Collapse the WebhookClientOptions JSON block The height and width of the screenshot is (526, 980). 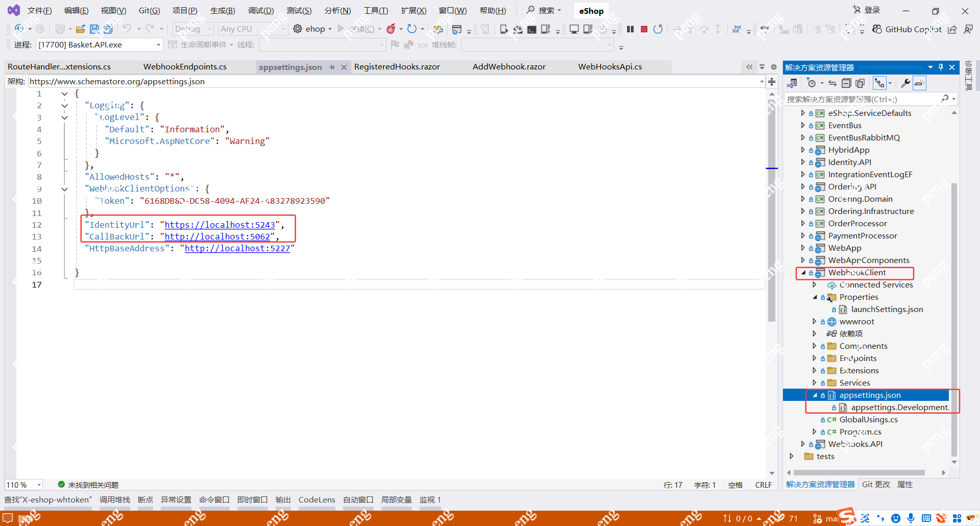[x=65, y=189]
